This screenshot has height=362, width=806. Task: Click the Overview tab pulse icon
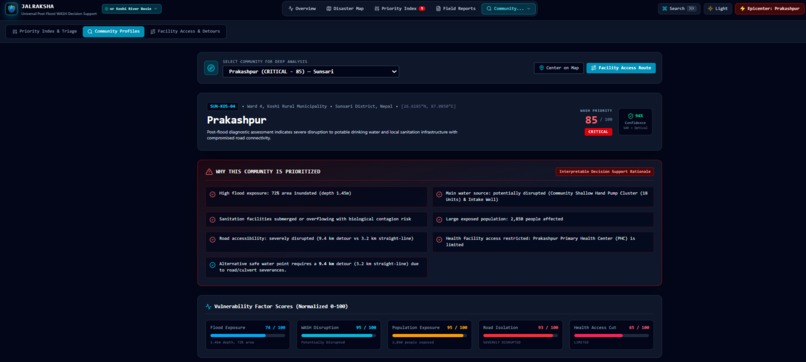(x=291, y=9)
